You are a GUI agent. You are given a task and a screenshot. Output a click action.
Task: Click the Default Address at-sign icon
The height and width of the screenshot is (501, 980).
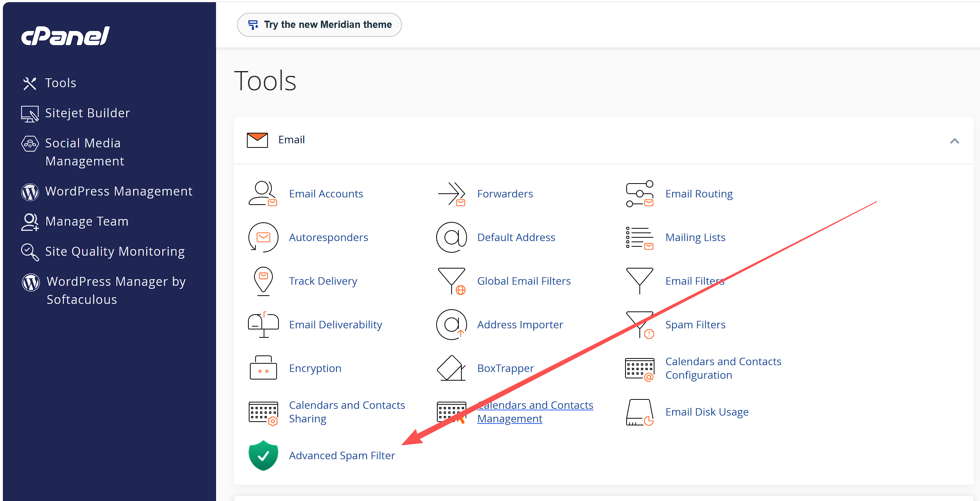(452, 238)
